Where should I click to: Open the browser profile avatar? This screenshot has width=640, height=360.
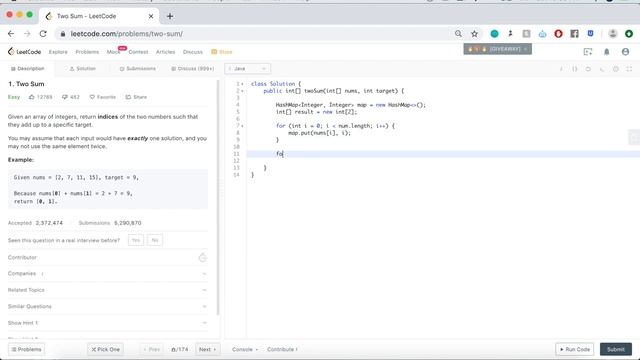click(x=613, y=34)
